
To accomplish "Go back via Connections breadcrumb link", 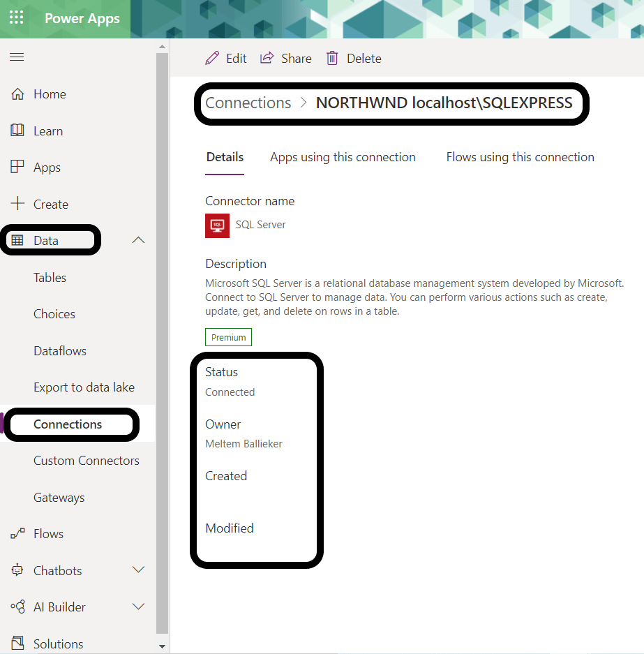I will pyautogui.click(x=248, y=103).
